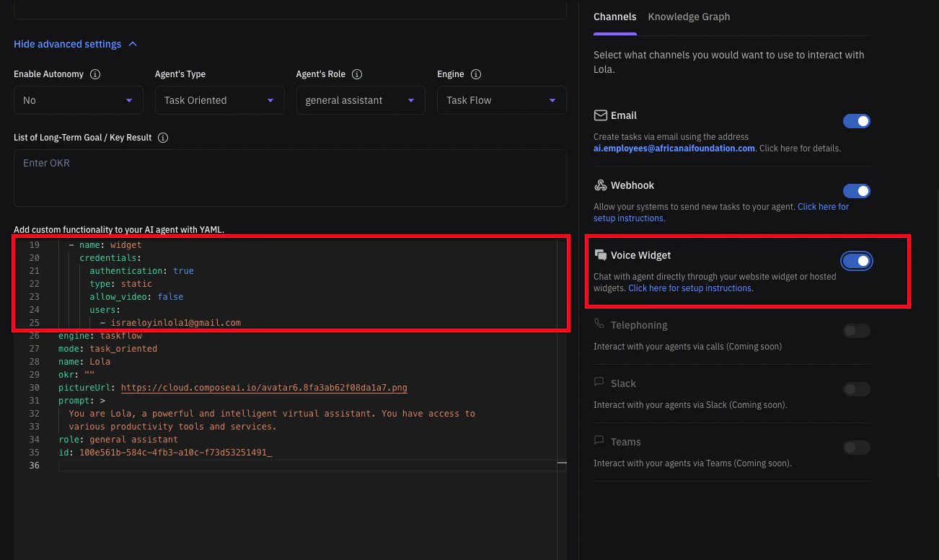Screen dimensions: 939x560
Task: Click info icon next to Agent's Role
Action: coord(356,74)
